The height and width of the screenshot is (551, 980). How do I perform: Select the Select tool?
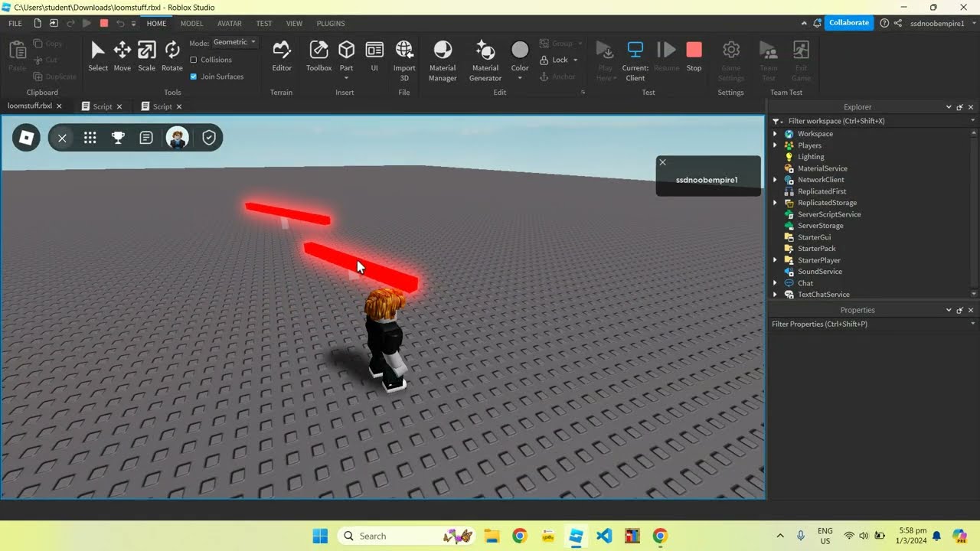pyautogui.click(x=98, y=57)
